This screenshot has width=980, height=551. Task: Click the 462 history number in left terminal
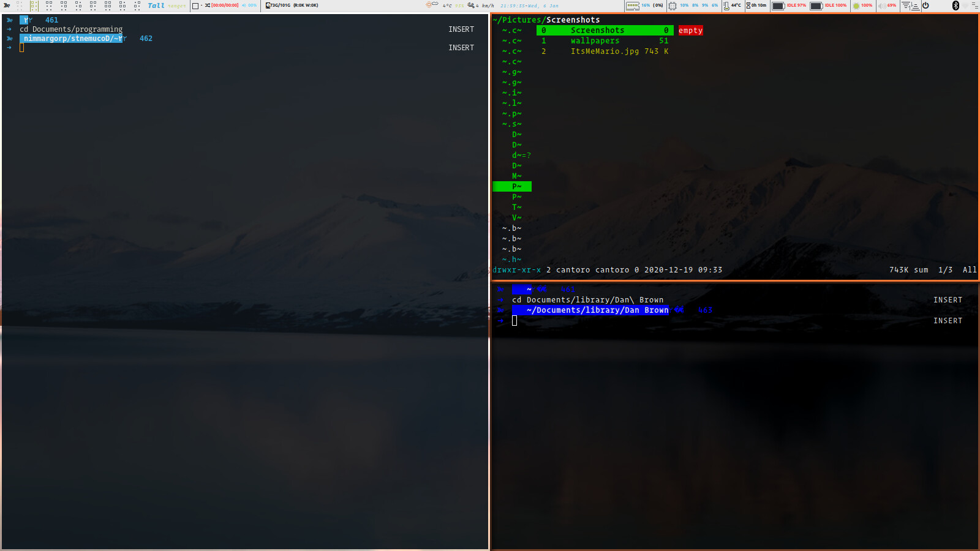point(146,38)
